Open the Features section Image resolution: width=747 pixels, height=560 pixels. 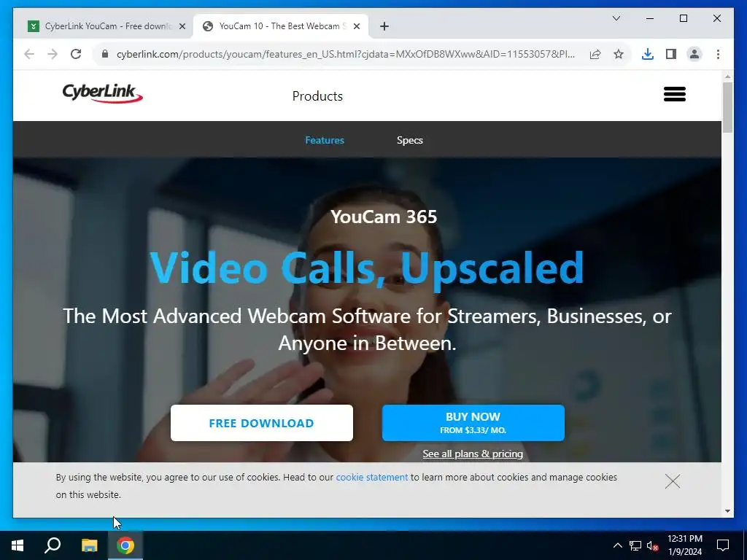325,140
